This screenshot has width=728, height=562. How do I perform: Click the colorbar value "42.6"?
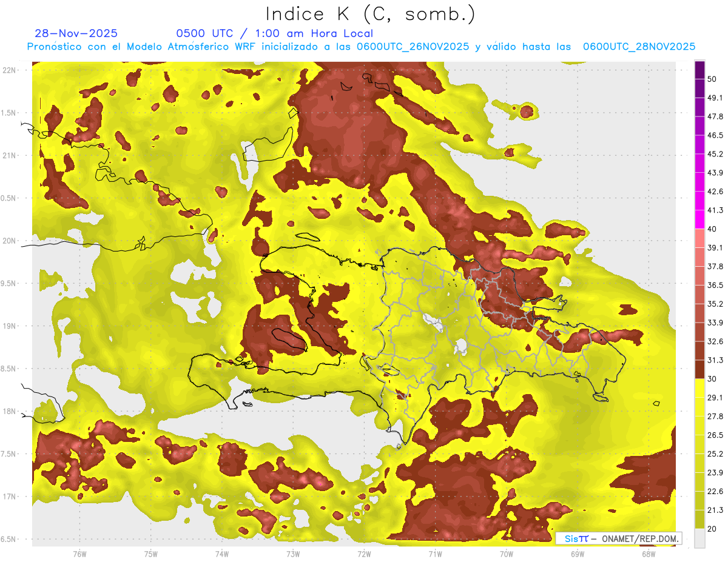click(715, 192)
